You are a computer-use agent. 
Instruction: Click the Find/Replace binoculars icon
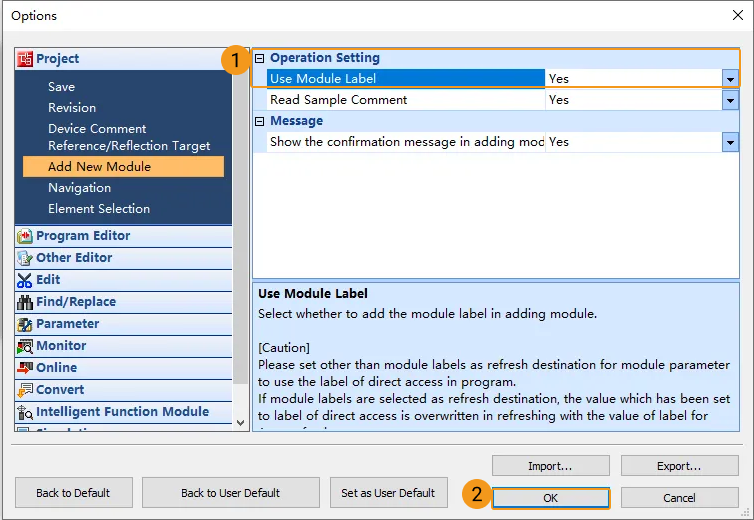(x=25, y=302)
